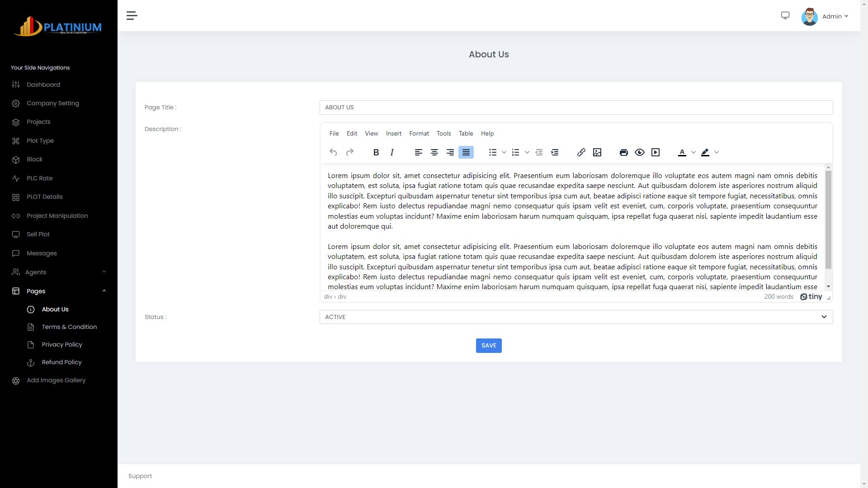Screen dimensions: 868x488
Task: Open the text color picker arrow
Action: (693, 153)
